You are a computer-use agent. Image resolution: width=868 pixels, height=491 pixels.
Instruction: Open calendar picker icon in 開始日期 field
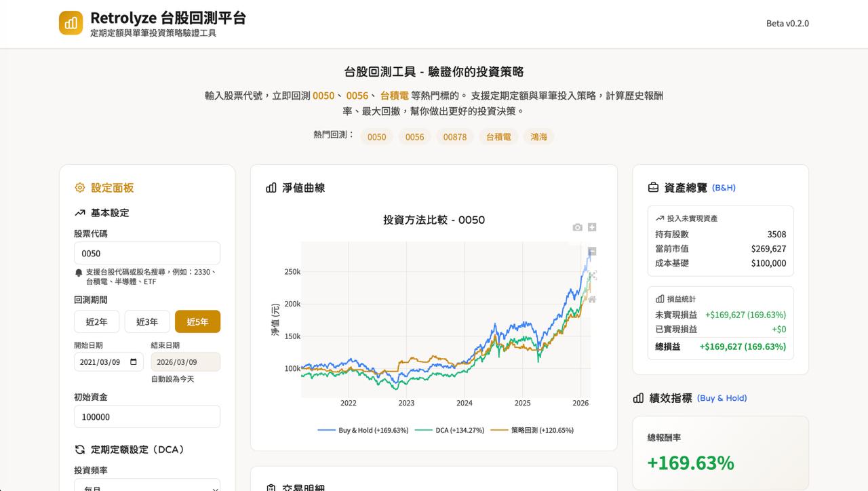(x=134, y=362)
